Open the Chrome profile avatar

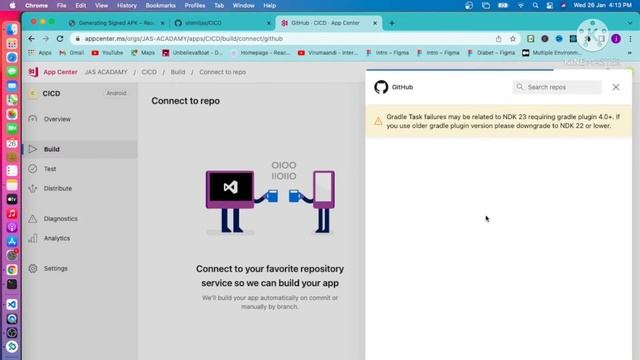(616, 39)
